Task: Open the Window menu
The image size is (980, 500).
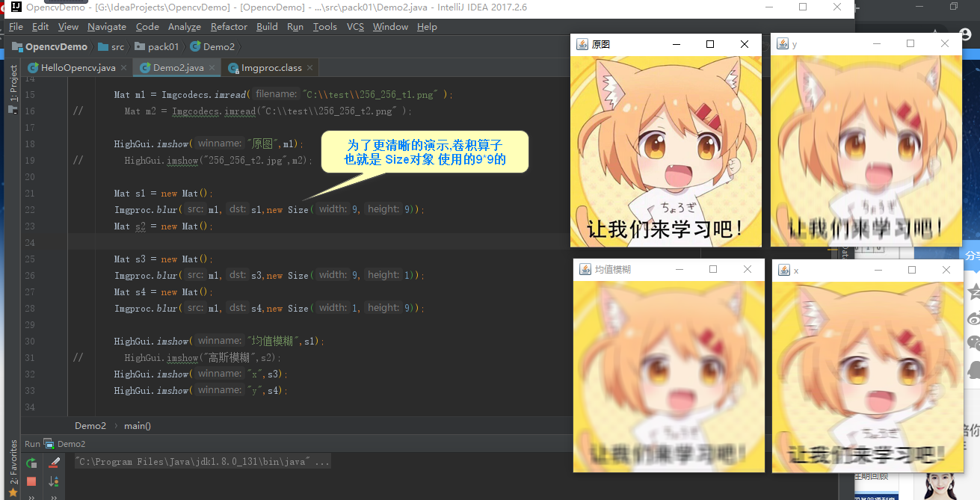Action: pos(390,26)
